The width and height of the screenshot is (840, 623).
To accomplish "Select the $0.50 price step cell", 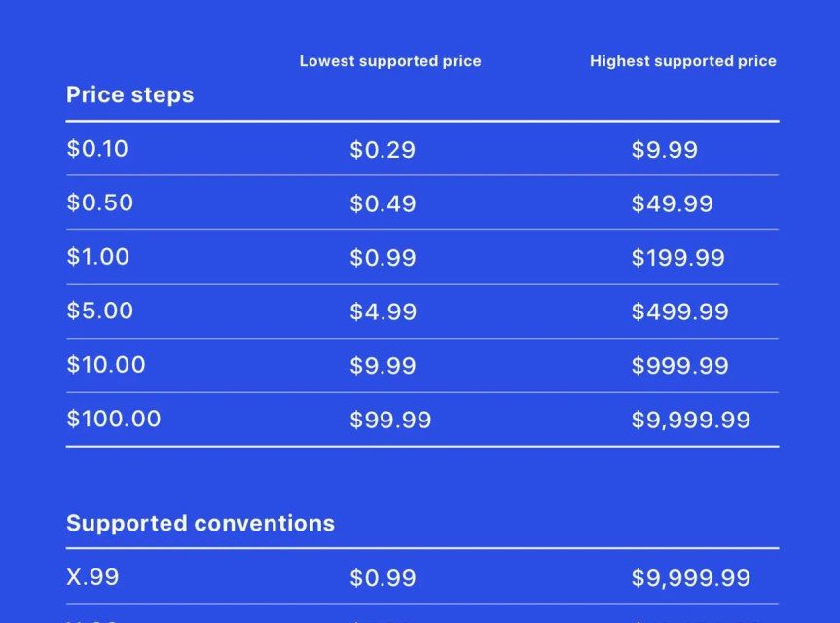I will [x=99, y=203].
